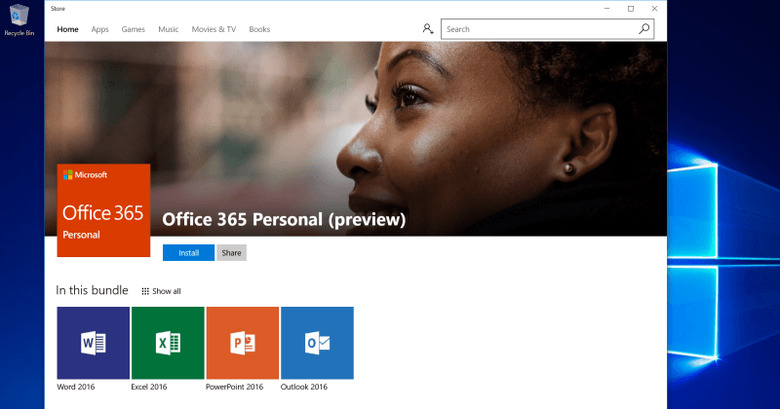The height and width of the screenshot is (409, 780).
Task: Click the Install button
Action: pyautogui.click(x=189, y=253)
